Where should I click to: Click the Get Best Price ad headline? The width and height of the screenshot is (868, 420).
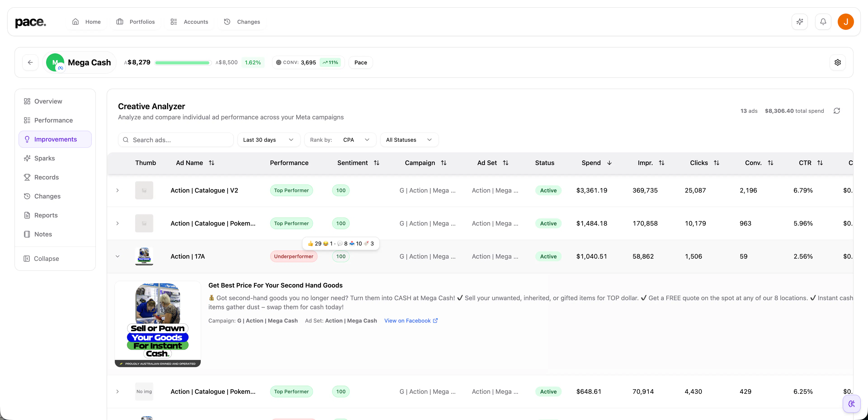point(275,285)
